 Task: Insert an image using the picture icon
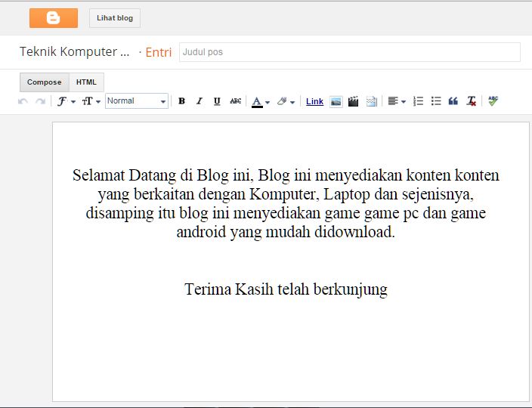point(336,101)
